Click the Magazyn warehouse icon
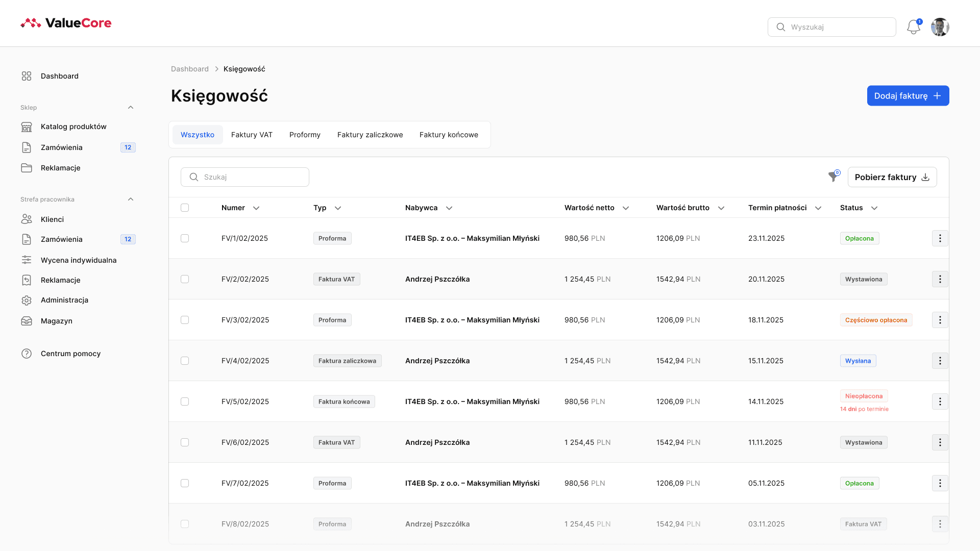The width and height of the screenshot is (980, 551). point(27,321)
